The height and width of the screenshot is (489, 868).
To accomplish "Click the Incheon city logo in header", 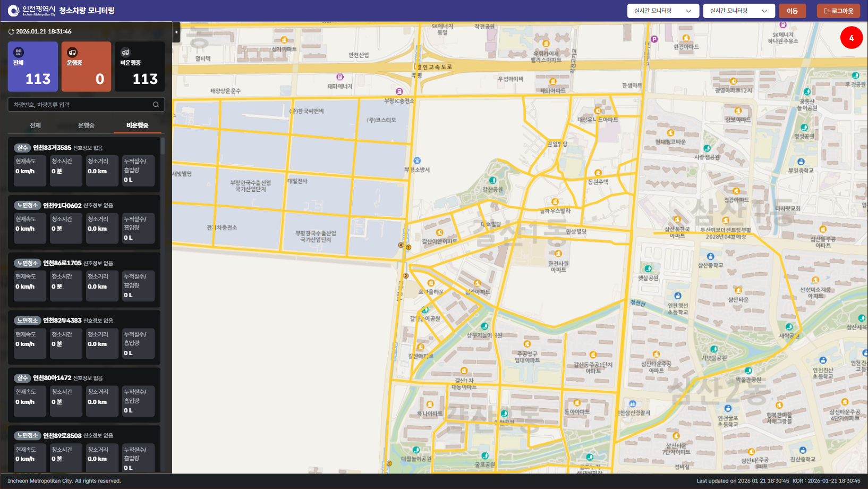I will (x=14, y=11).
